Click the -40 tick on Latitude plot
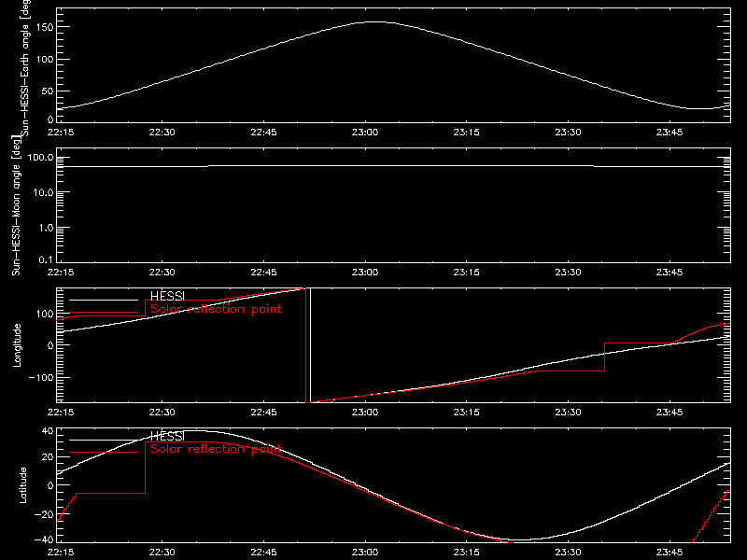 [x=44, y=539]
